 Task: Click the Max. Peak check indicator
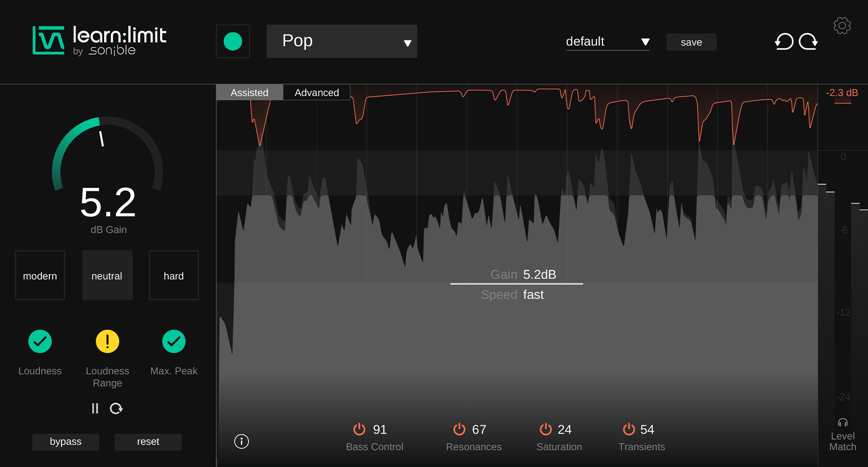point(174,341)
